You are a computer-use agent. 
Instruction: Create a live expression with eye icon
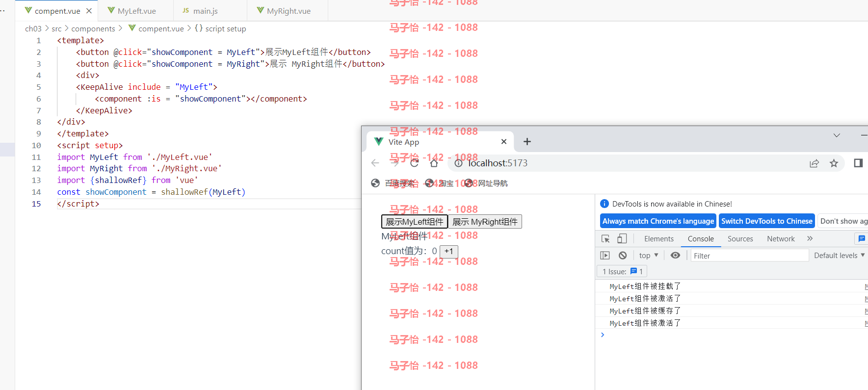tap(676, 256)
